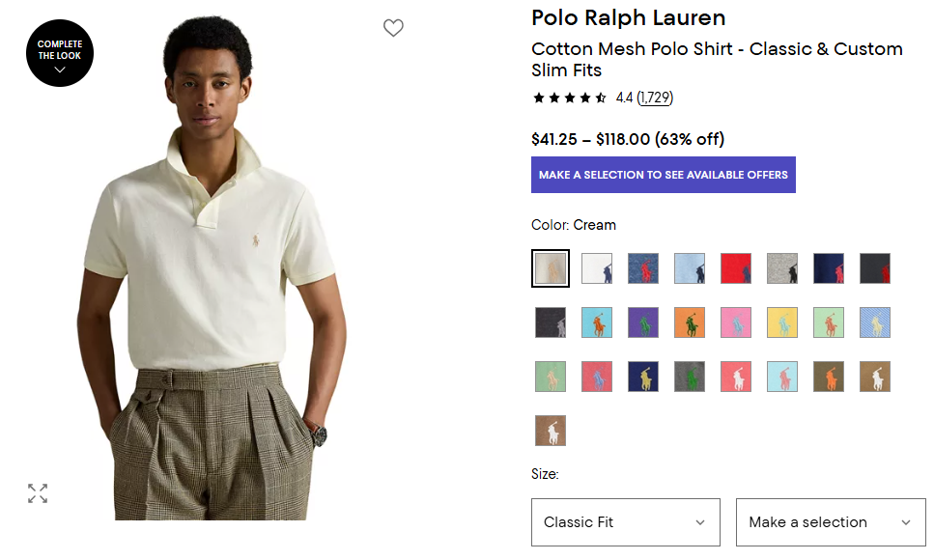Viewport: 934px width, 560px height.
Task: Select the white color swatch
Action: pos(597,268)
